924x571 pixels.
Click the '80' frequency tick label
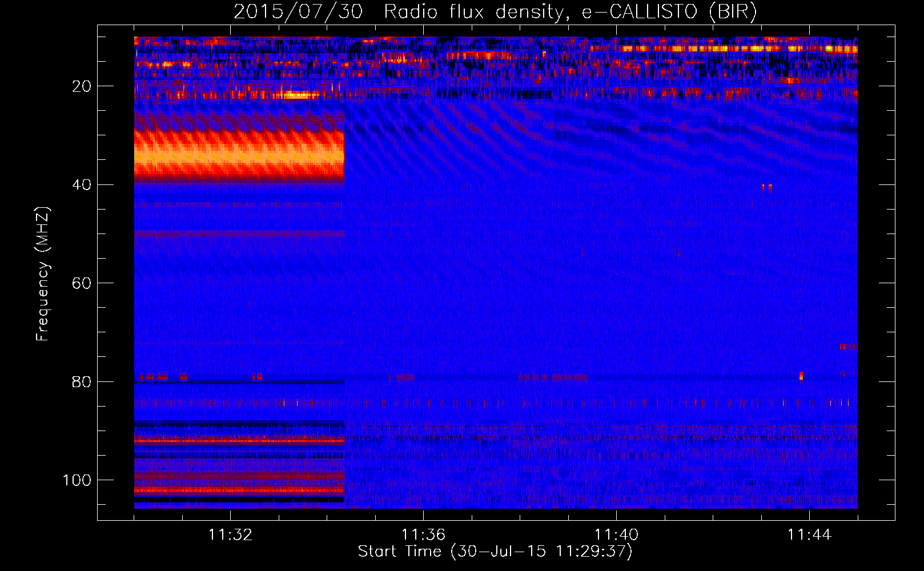[82, 381]
